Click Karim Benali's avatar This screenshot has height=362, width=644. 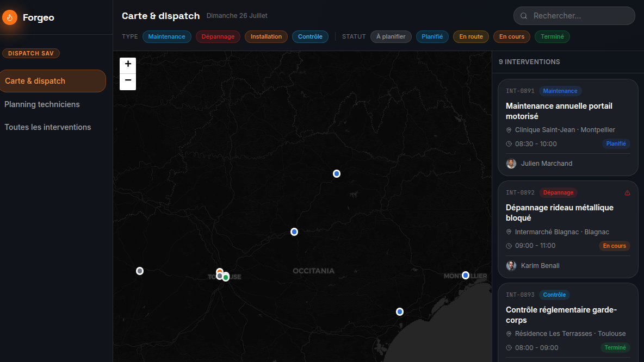[x=511, y=266]
